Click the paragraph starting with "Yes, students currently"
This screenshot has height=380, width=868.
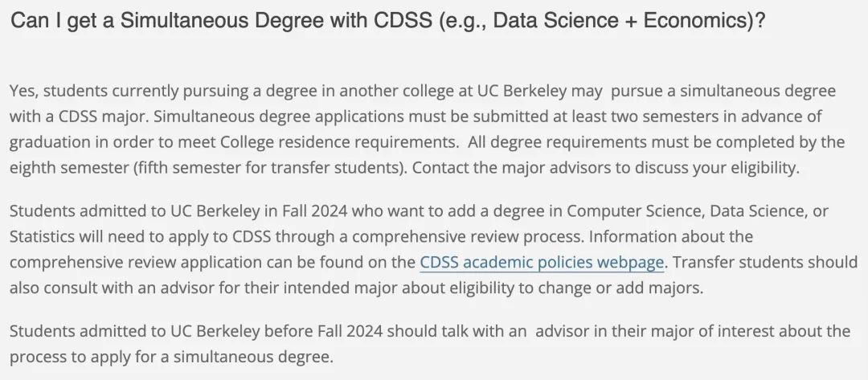coord(427,129)
